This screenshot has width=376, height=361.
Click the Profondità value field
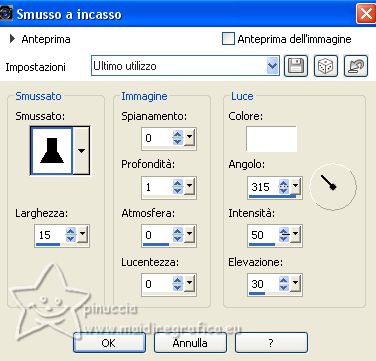[157, 187]
